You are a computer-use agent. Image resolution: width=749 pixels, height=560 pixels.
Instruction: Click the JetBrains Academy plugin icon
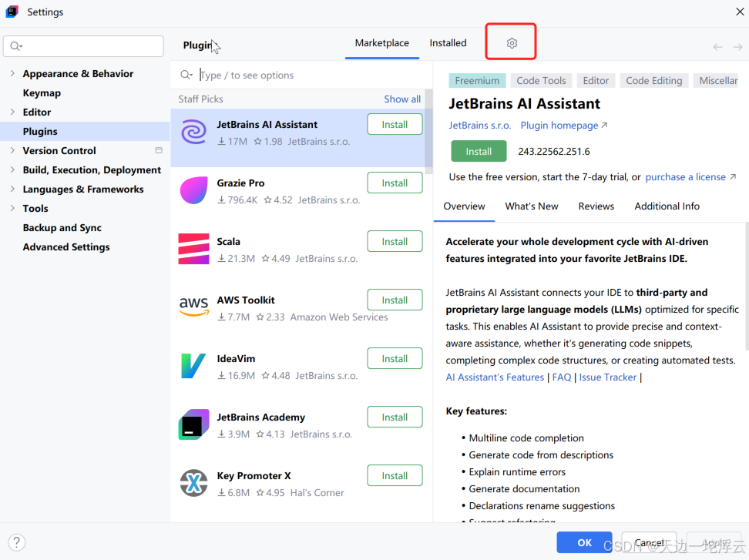193,424
